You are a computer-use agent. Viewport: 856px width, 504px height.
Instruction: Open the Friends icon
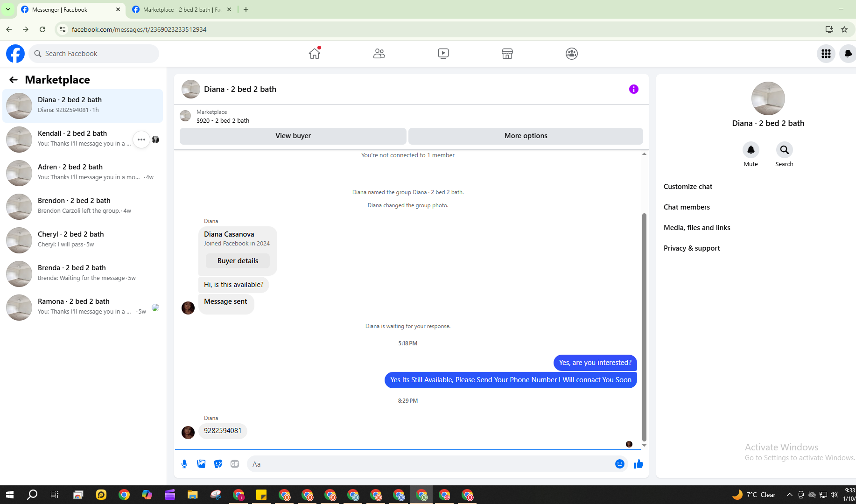(x=379, y=54)
